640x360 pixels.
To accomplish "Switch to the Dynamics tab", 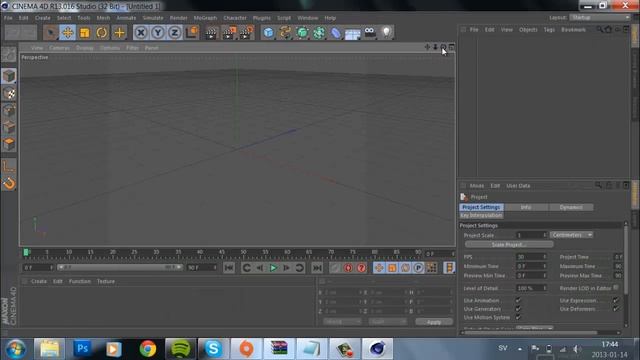I will tap(571, 207).
